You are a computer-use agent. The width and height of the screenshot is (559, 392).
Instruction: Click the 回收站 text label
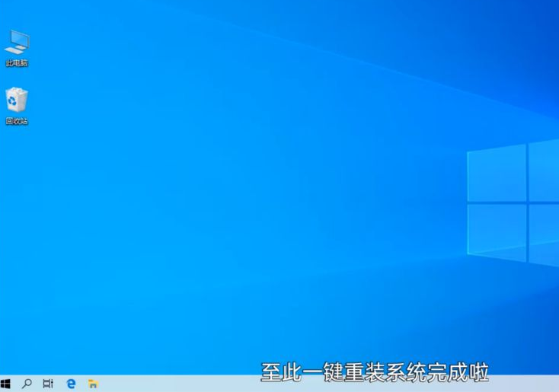click(x=17, y=121)
